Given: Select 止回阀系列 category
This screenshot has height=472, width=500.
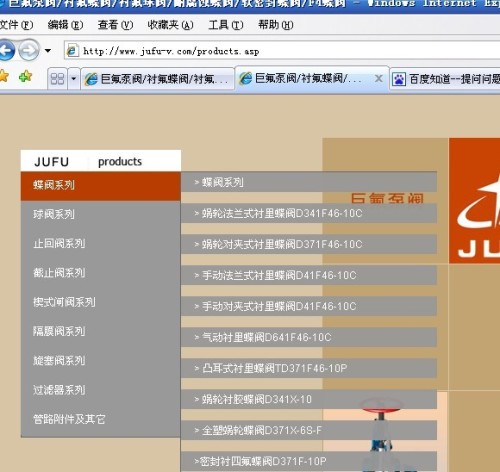Looking at the screenshot, I should click(x=101, y=244).
